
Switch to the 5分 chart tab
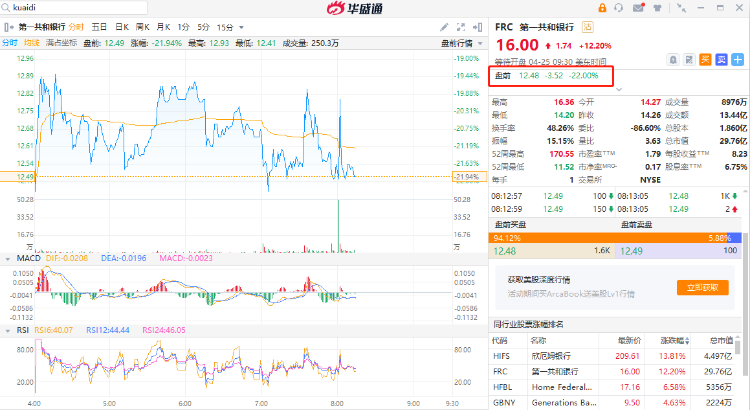click(x=203, y=27)
